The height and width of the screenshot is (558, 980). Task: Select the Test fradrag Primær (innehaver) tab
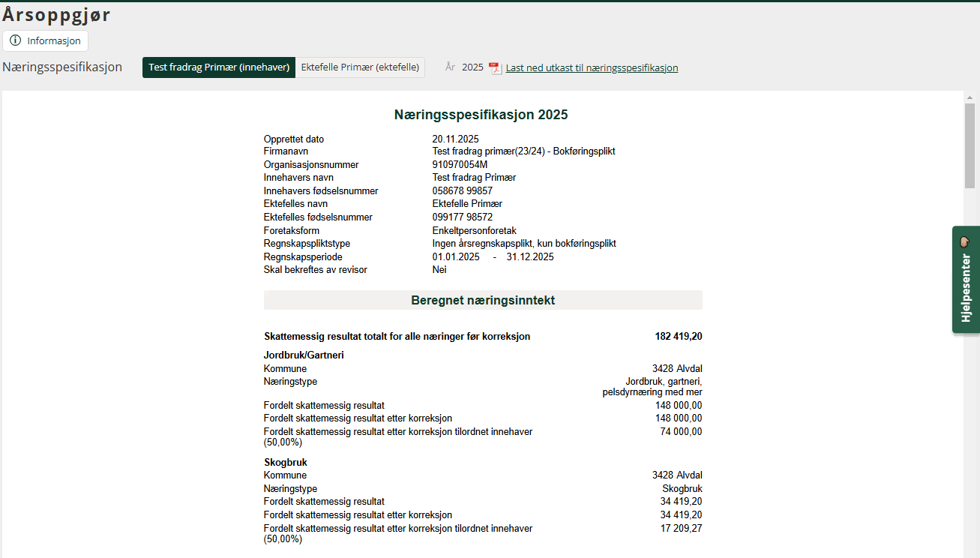pos(219,67)
